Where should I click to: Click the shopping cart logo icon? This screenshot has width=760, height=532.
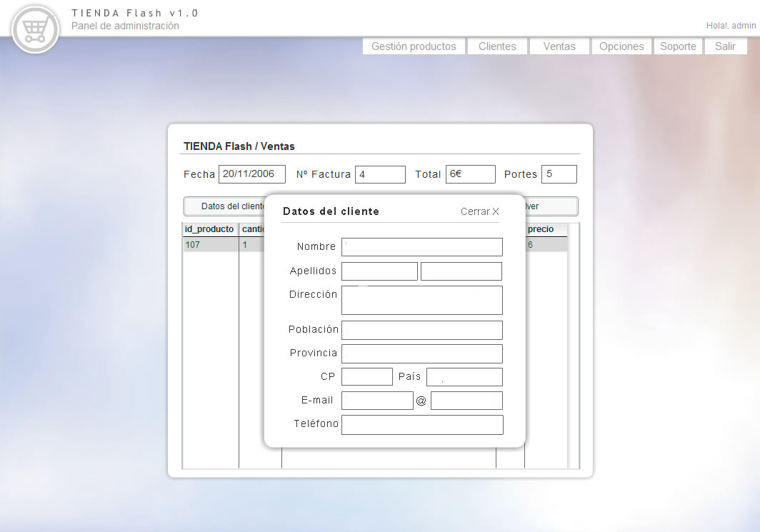pyautogui.click(x=35, y=30)
